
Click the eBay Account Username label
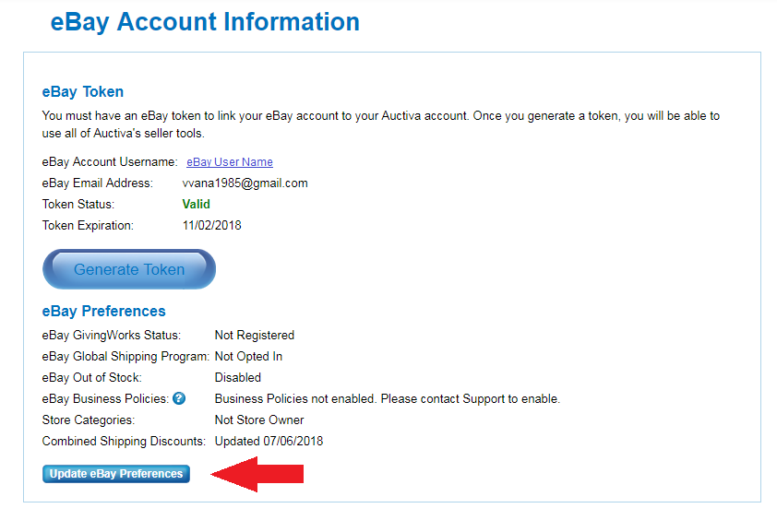click(110, 162)
